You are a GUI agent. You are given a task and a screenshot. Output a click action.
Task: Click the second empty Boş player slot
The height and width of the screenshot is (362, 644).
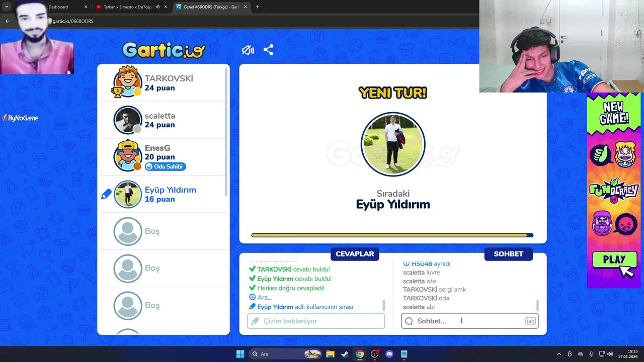coord(164,268)
